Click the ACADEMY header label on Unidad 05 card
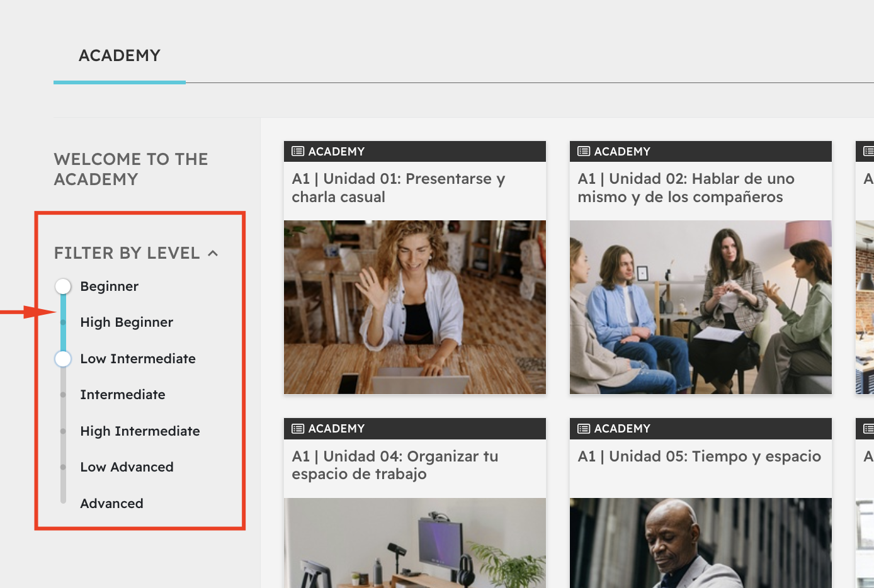 click(622, 429)
